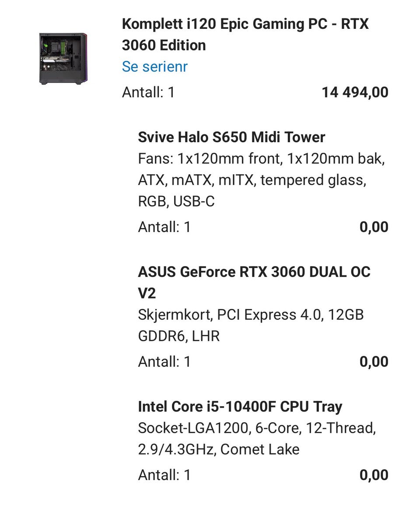
Task: Select 'Antall: 1' under Svive Halo case
Action: click(164, 227)
